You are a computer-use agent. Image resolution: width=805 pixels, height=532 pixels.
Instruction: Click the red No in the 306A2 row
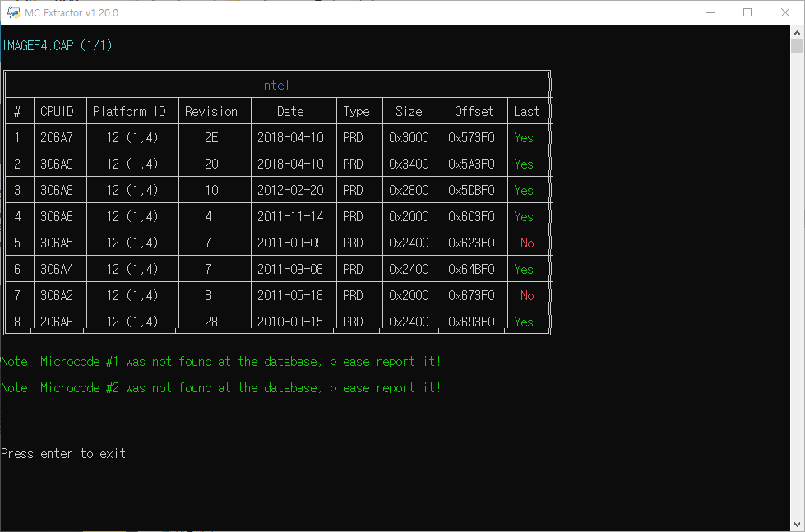click(527, 295)
